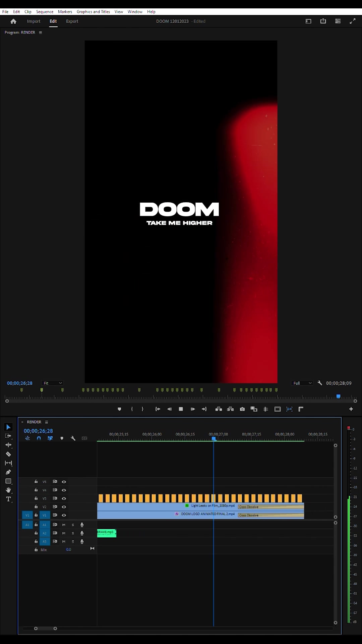This screenshot has height=644, width=362.
Task: Maximize the video output with fullscreen icon
Action: [353, 21]
